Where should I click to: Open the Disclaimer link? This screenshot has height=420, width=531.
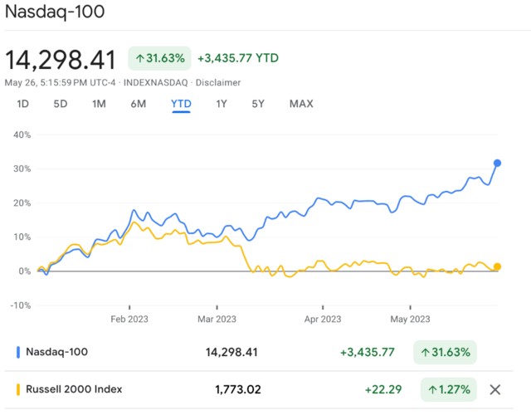[220, 82]
